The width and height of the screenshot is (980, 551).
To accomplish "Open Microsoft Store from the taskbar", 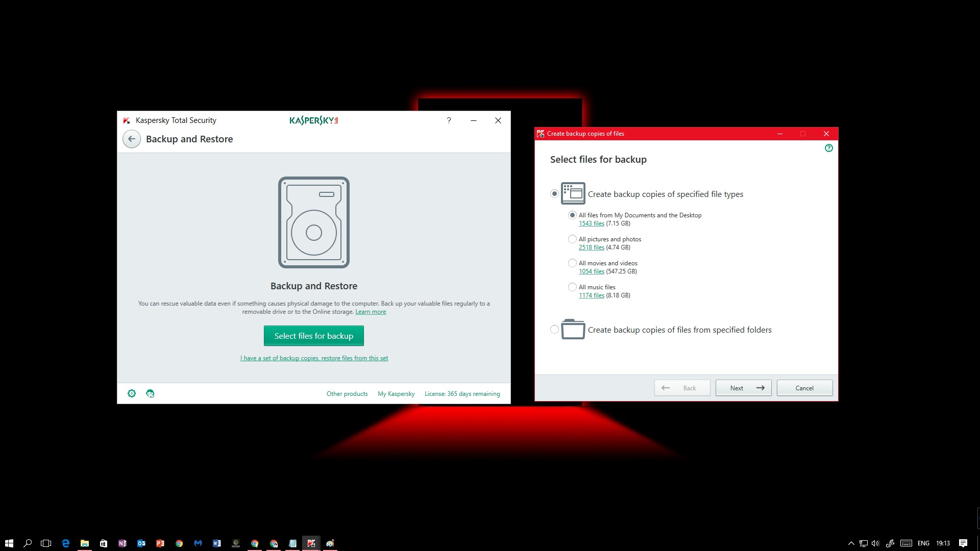I will point(104,543).
